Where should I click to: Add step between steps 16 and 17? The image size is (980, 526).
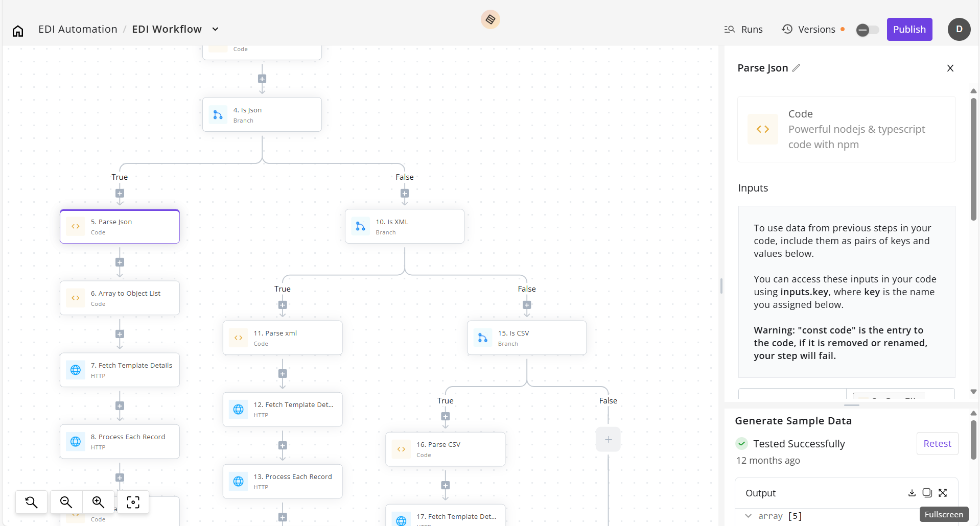pyautogui.click(x=446, y=486)
